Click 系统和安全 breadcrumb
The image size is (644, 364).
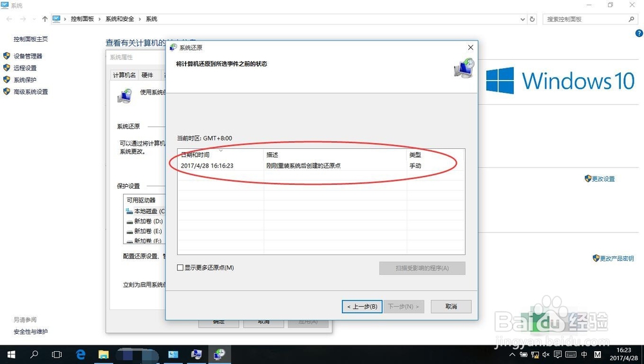(x=120, y=19)
